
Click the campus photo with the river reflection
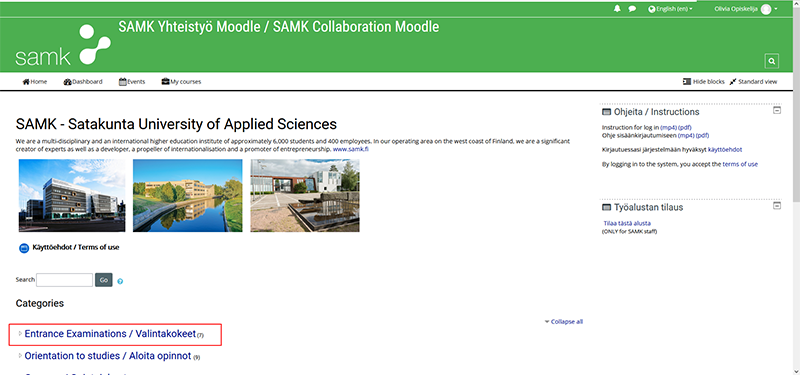[x=188, y=195]
